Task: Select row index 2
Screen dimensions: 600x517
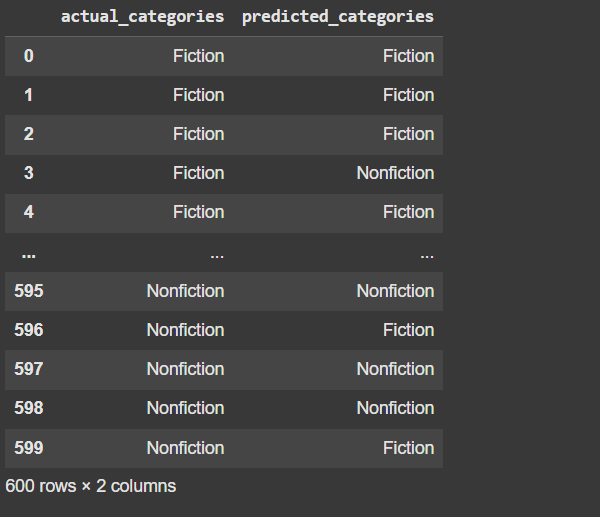Action: (x=28, y=134)
